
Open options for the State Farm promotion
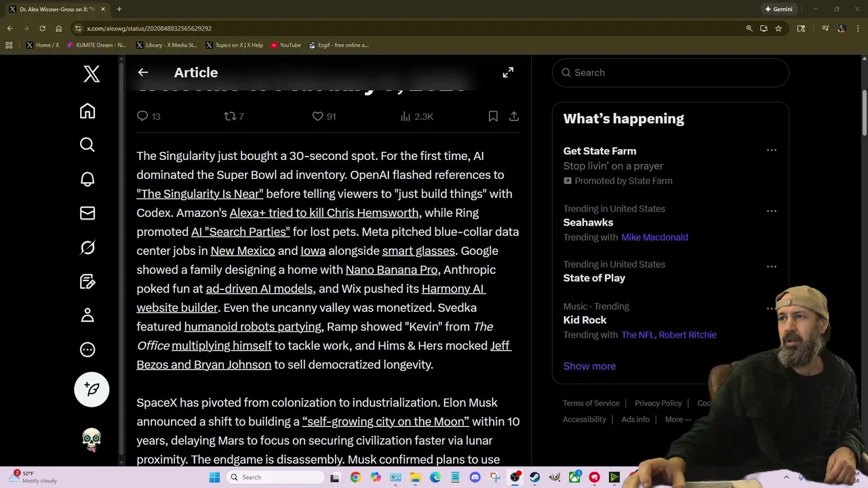771,150
